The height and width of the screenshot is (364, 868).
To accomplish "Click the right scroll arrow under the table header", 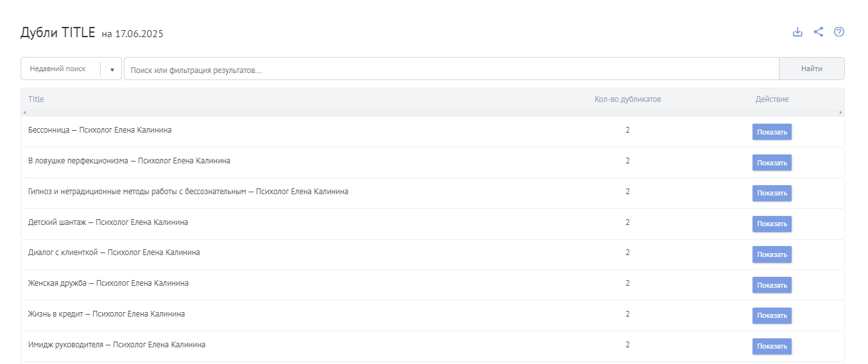I will pyautogui.click(x=840, y=113).
